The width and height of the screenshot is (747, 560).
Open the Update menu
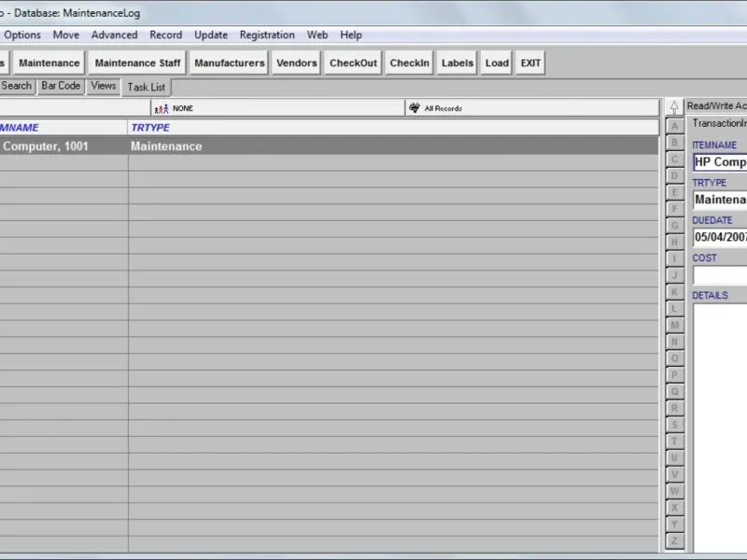click(x=211, y=35)
